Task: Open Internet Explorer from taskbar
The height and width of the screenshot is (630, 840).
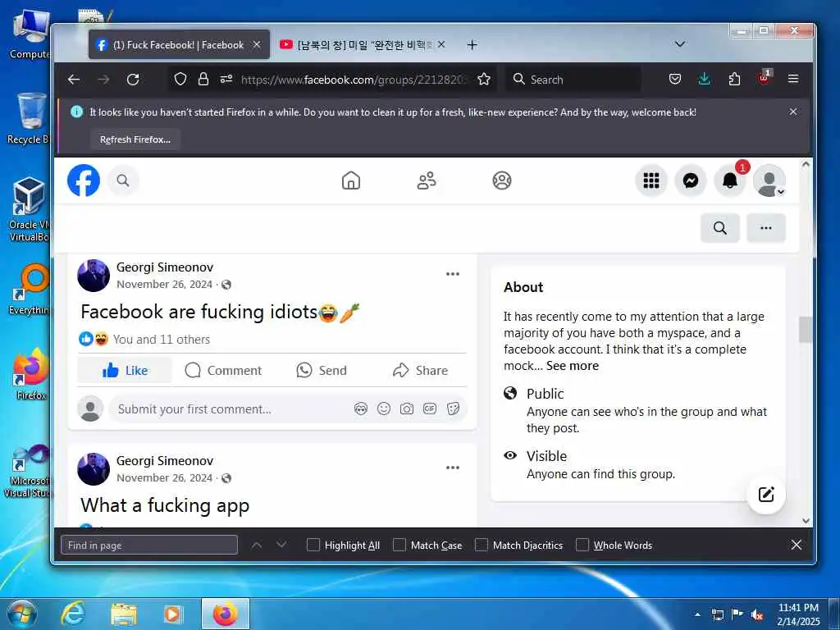Action: click(x=73, y=614)
